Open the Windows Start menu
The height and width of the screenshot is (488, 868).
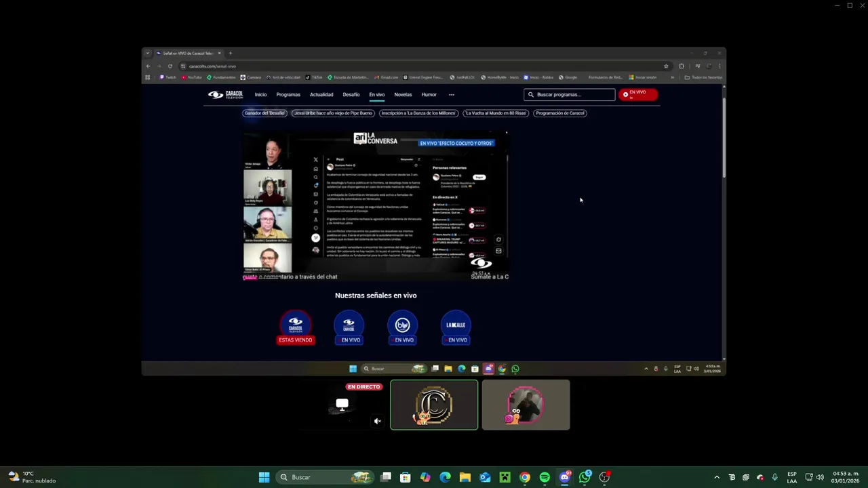coord(264,477)
